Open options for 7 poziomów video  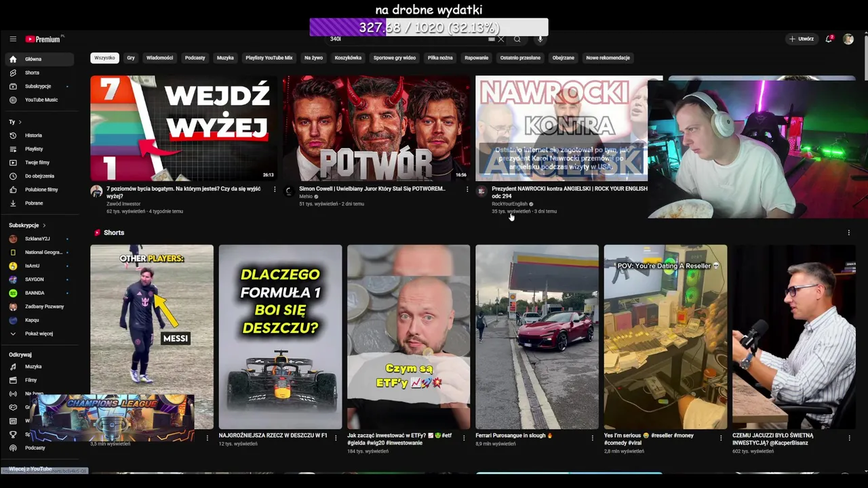coord(275,189)
